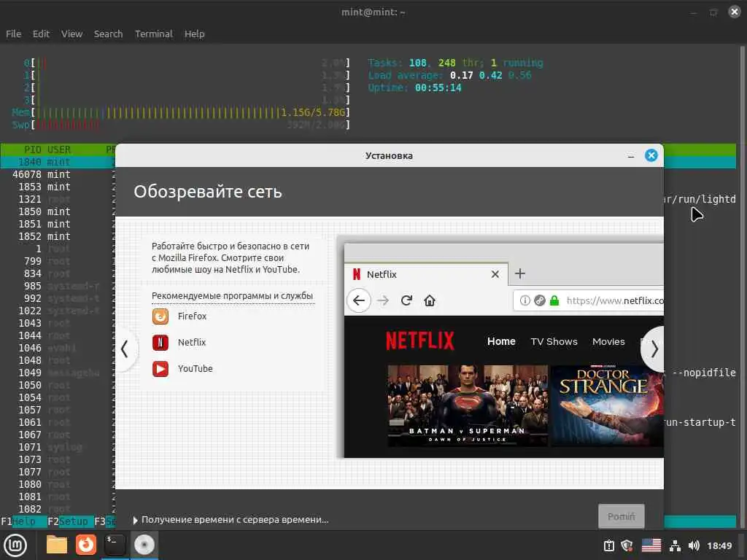Sort by the USER column header in htop
This screenshot has height=560, width=747.
pos(59,149)
